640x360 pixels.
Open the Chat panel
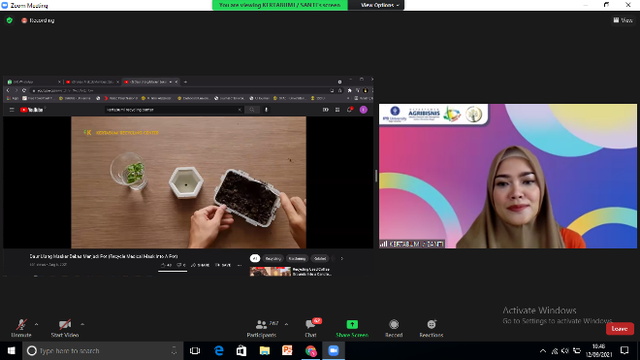(311, 328)
